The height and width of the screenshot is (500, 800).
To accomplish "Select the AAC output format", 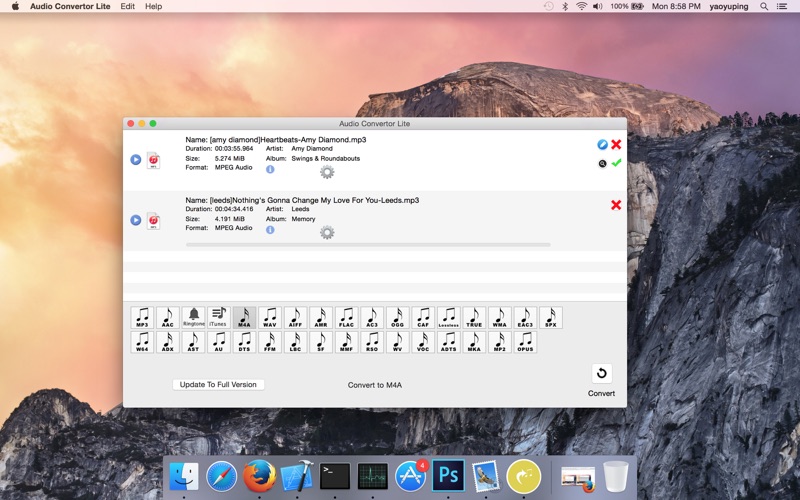I will 168,317.
